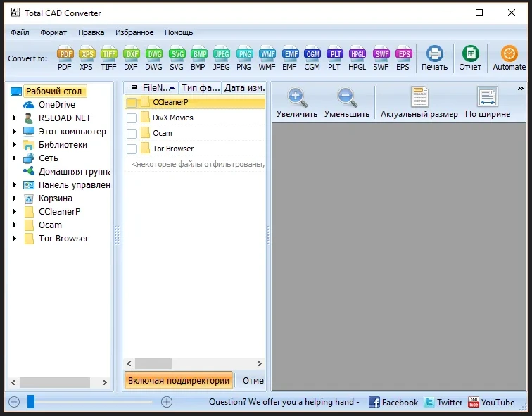Expand the Библиотеки tree node
This screenshot has width=532, height=416.
point(14,145)
